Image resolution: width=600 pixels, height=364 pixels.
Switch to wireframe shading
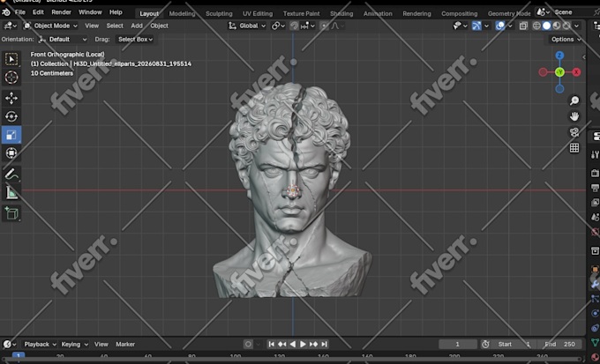pyautogui.click(x=536, y=26)
